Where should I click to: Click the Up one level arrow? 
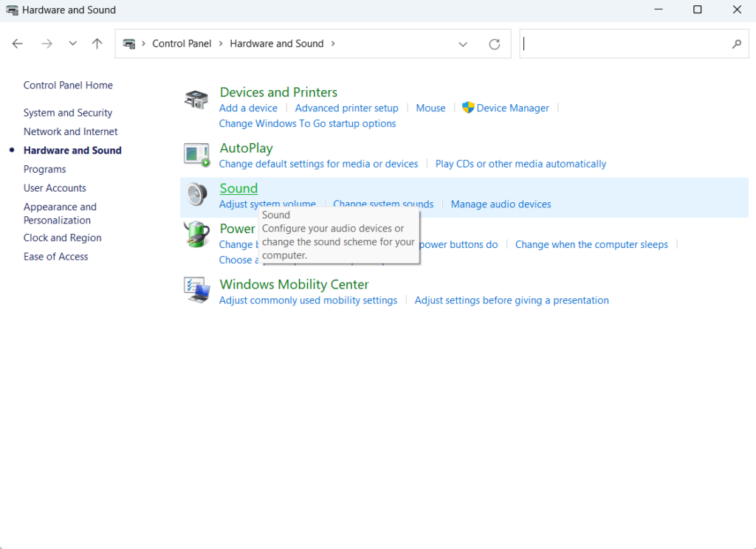[x=97, y=44]
